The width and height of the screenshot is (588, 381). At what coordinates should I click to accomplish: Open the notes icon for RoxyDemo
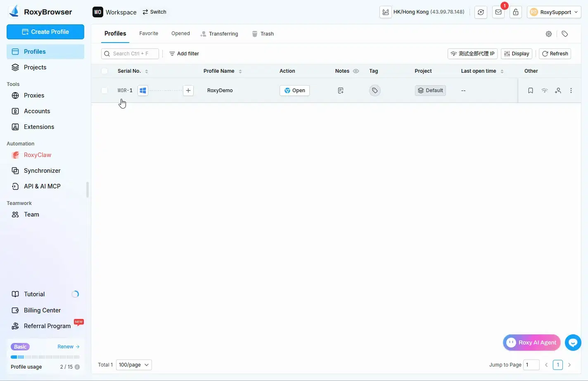coord(341,90)
